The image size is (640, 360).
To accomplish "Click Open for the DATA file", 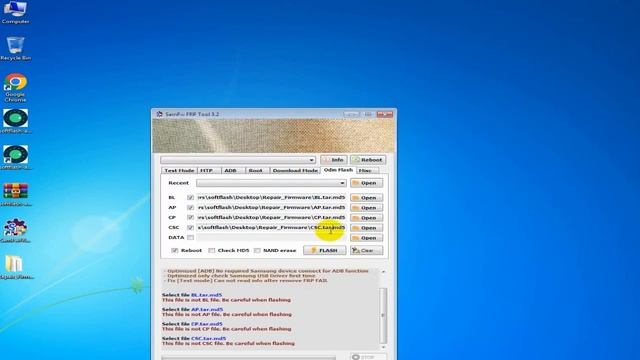I will point(366,238).
